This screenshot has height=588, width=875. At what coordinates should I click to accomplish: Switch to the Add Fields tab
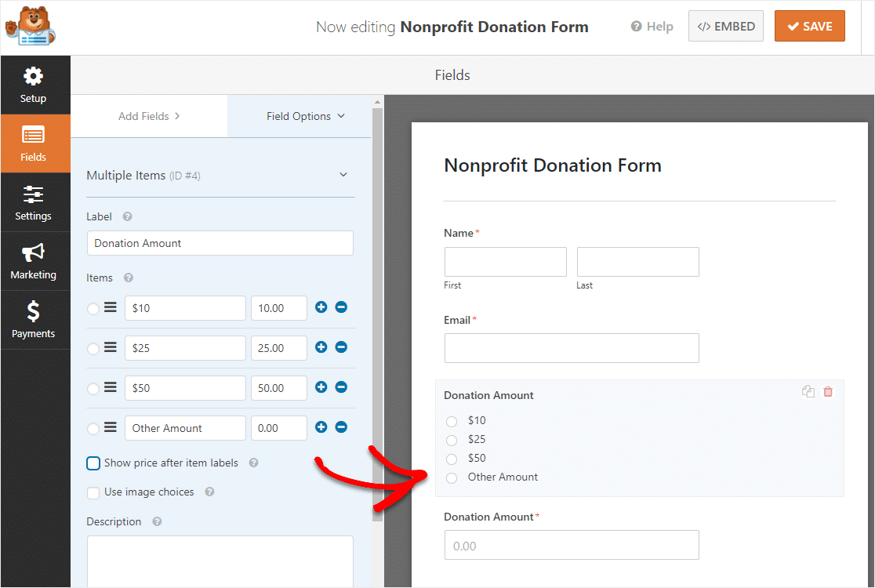click(149, 116)
